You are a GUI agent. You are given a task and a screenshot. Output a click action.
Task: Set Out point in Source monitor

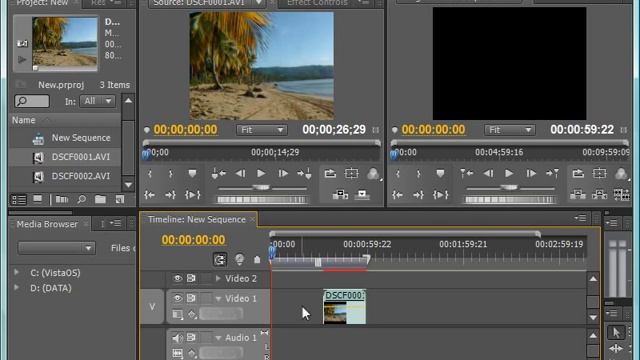170,174
